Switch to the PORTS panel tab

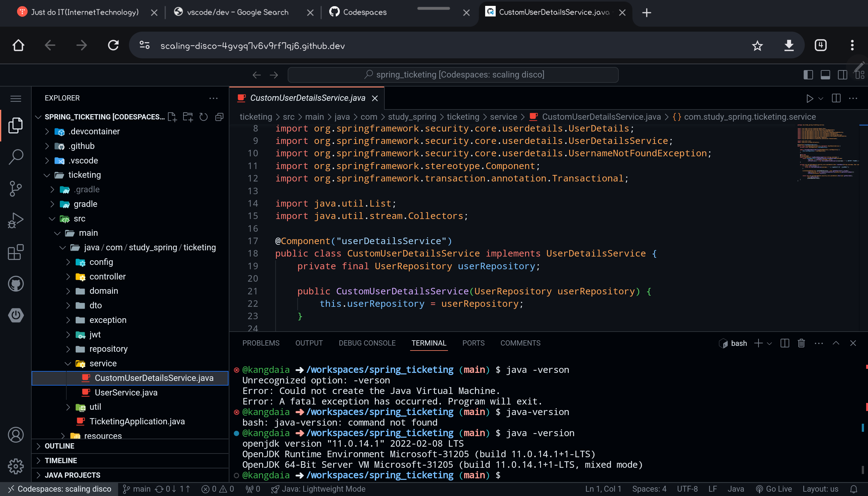pos(473,343)
